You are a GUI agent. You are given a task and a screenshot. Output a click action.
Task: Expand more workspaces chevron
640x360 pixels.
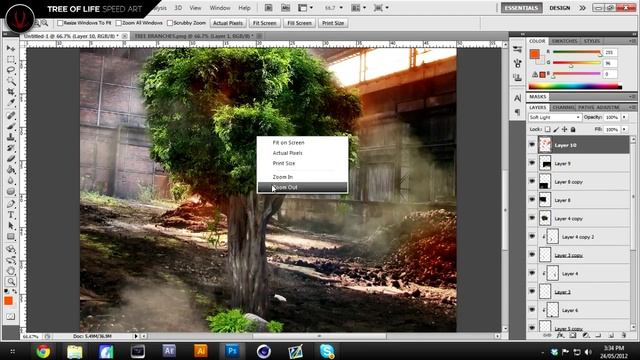582,8
